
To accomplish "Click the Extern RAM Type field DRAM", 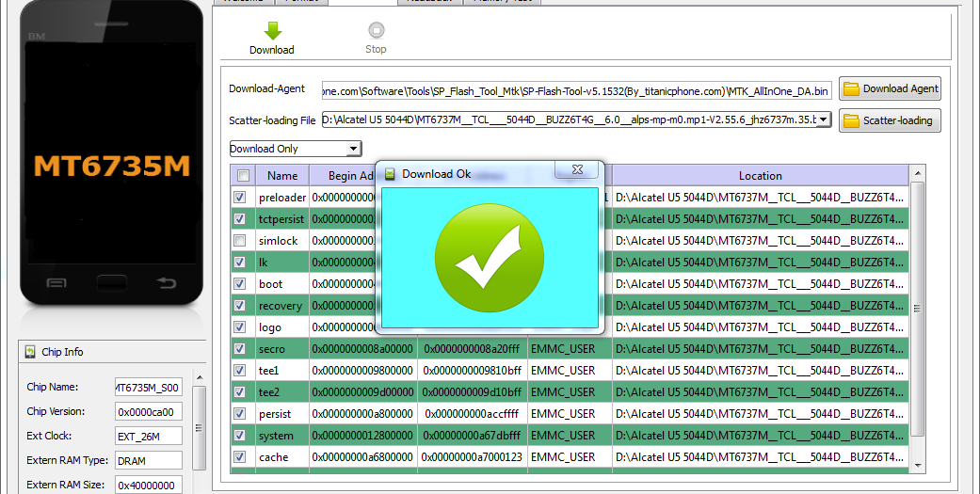I will tap(149, 461).
